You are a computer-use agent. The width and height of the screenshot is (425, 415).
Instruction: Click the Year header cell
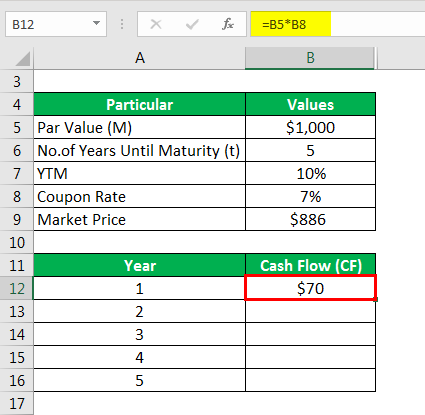point(140,265)
